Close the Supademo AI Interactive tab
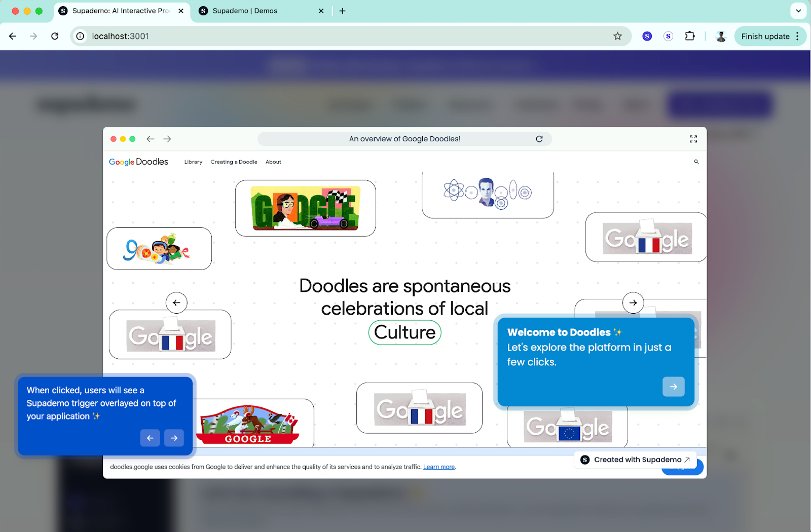 point(181,11)
